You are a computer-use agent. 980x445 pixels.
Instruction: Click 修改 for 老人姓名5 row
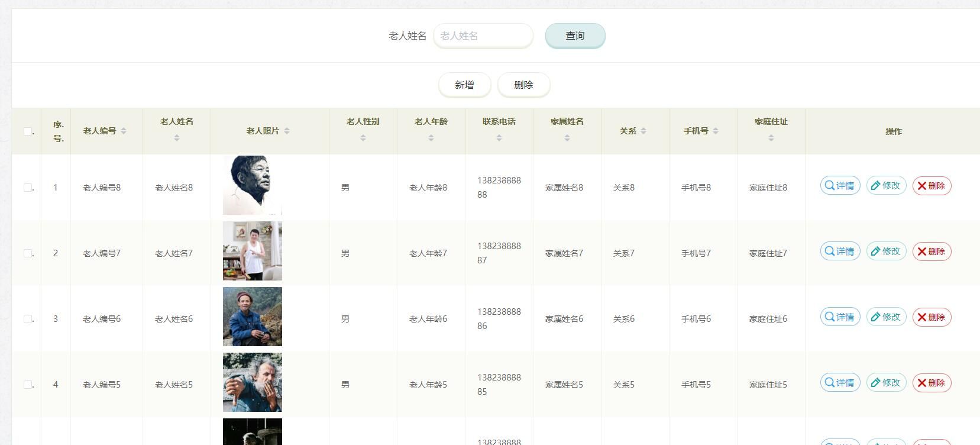click(886, 383)
